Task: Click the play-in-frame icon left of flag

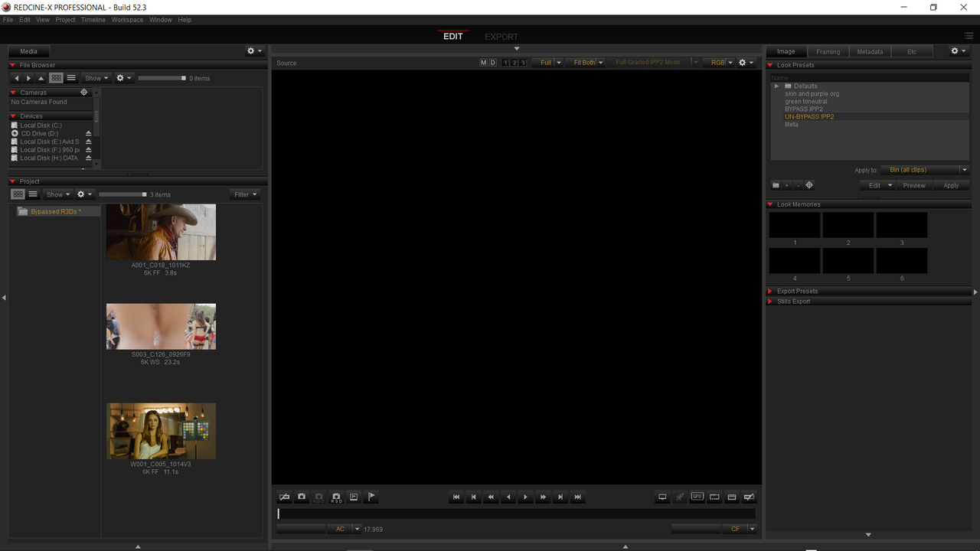Action: (x=354, y=497)
